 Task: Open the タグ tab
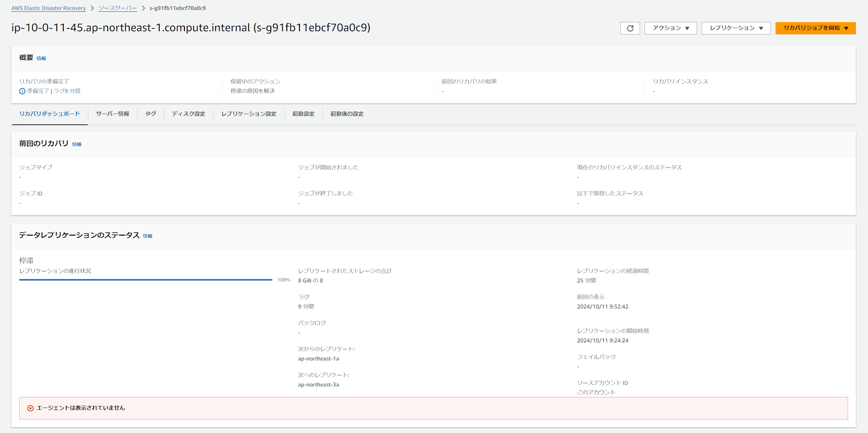point(151,114)
